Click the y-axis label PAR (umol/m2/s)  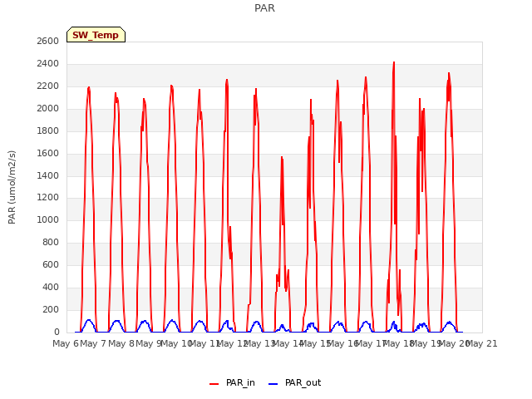point(12,187)
